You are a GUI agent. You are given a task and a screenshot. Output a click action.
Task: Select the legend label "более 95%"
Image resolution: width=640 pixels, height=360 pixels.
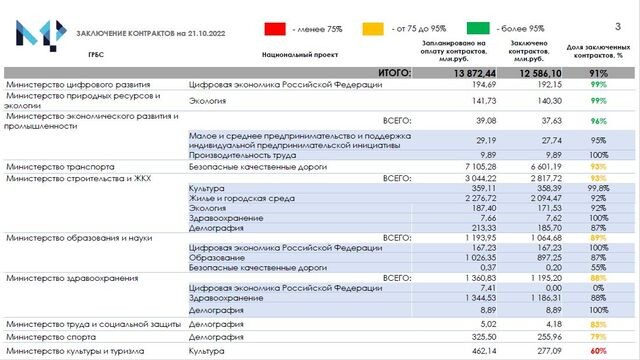(520, 29)
